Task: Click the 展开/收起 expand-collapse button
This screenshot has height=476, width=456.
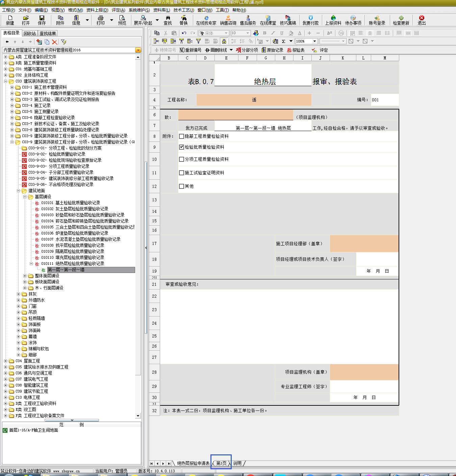Action: coord(143,20)
